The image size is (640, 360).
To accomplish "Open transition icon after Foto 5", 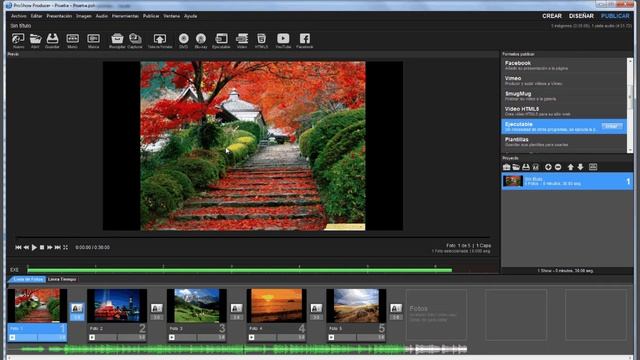I will pos(396,308).
